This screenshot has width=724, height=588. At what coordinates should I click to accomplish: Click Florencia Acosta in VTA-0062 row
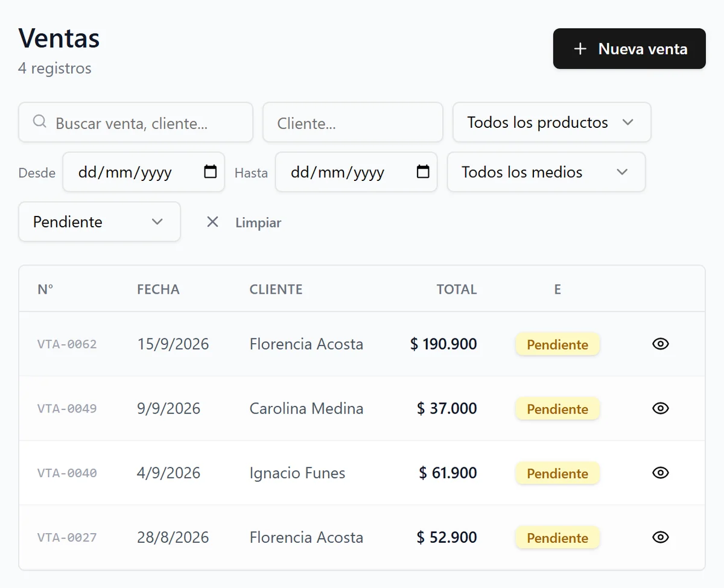click(306, 344)
